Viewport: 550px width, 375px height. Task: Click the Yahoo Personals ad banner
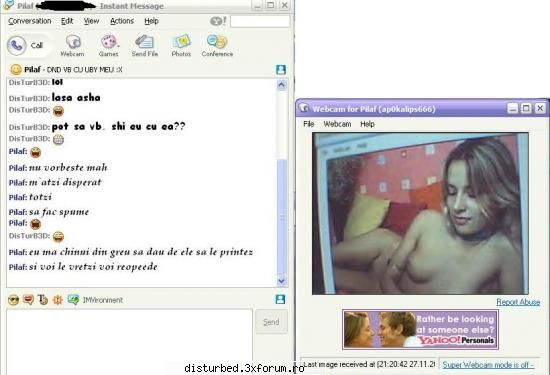pyautogui.click(x=420, y=329)
